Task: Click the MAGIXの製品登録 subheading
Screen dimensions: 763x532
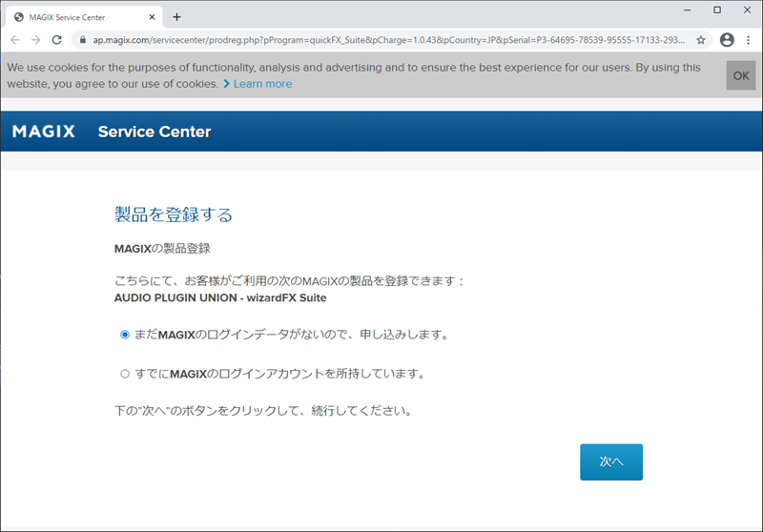Action: (x=162, y=249)
